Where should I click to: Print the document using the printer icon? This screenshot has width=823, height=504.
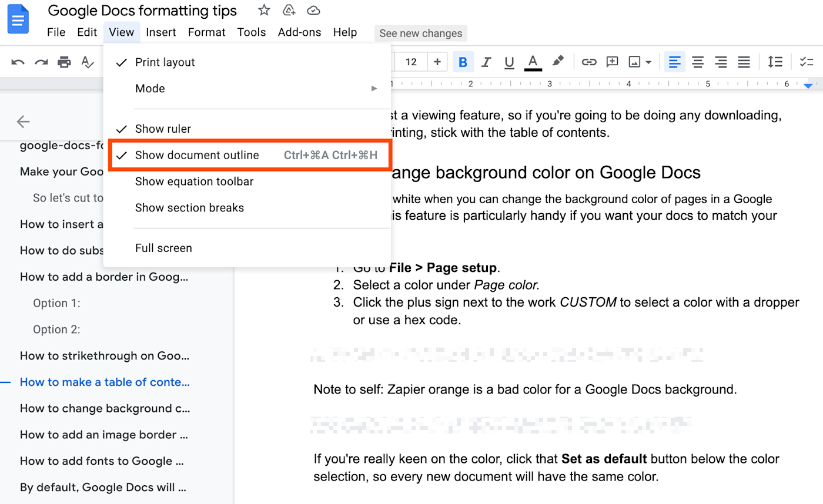[64, 62]
